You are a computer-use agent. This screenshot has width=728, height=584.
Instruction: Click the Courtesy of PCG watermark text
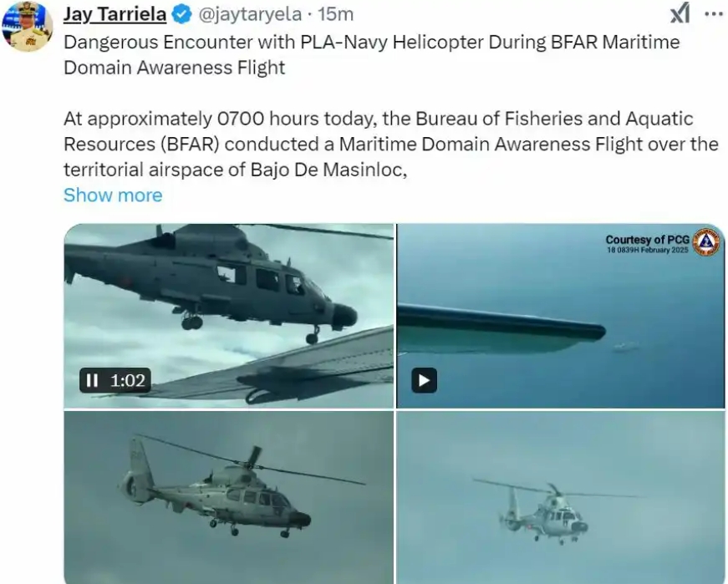tap(647, 240)
